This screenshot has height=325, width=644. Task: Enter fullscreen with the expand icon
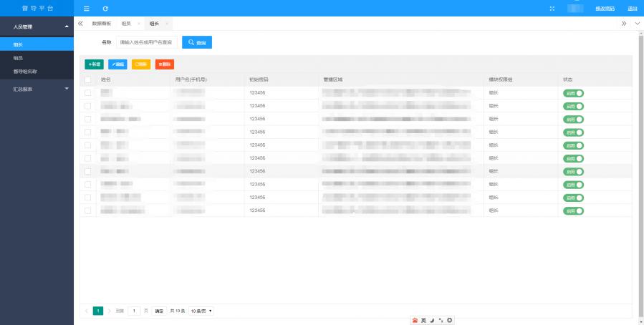(552, 8)
